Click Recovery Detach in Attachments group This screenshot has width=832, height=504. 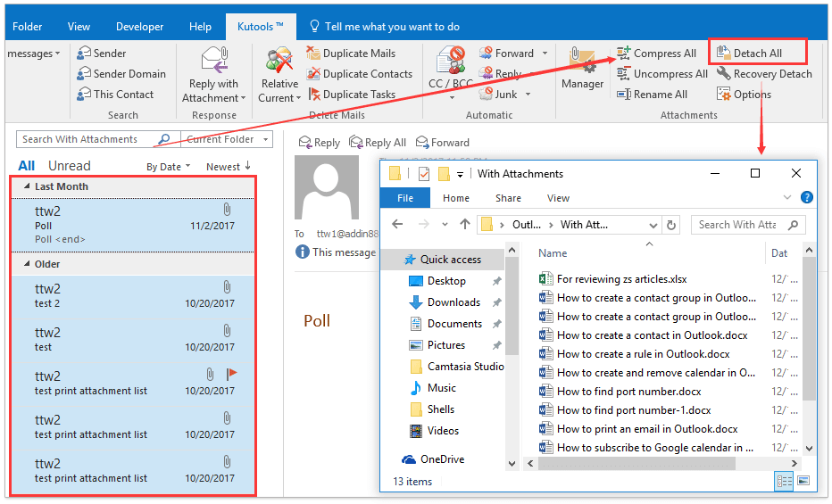[x=723, y=74]
